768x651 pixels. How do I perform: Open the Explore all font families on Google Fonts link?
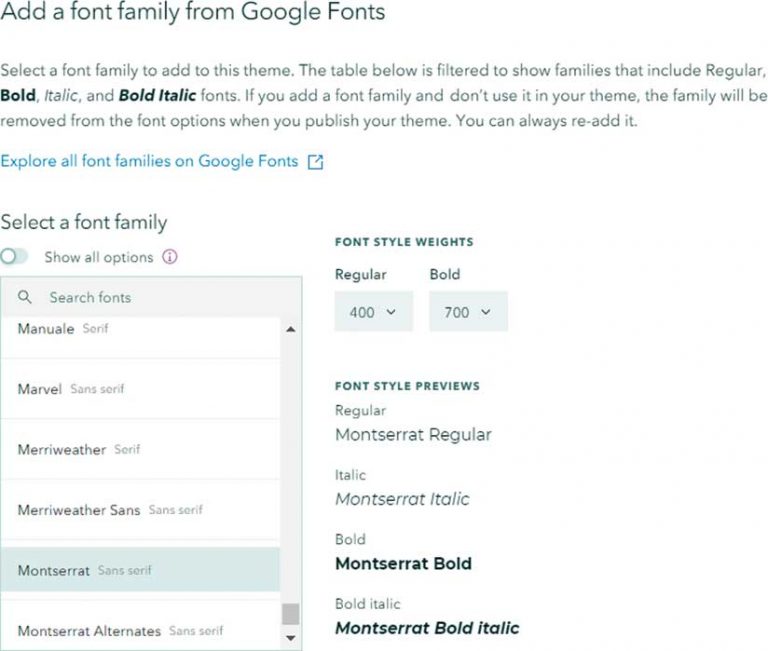coord(149,161)
